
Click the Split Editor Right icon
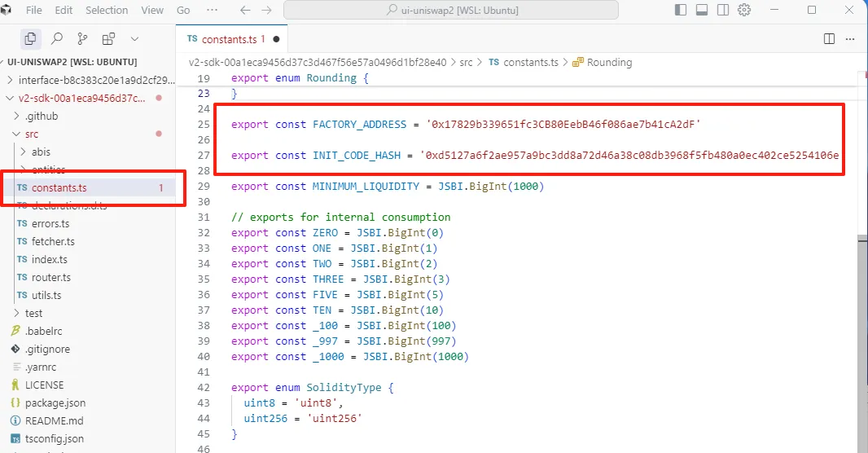click(x=829, y=38)
